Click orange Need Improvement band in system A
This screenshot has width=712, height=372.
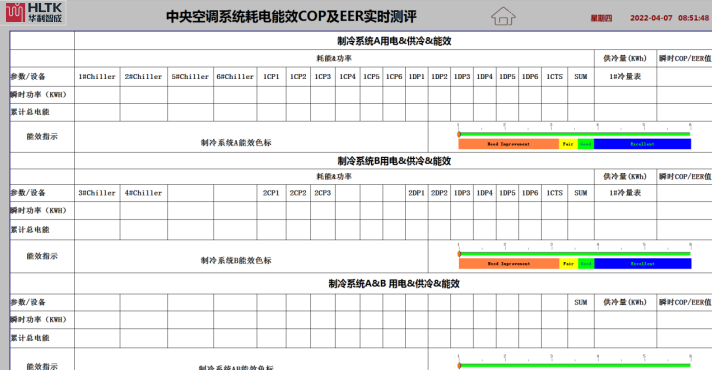509,144
